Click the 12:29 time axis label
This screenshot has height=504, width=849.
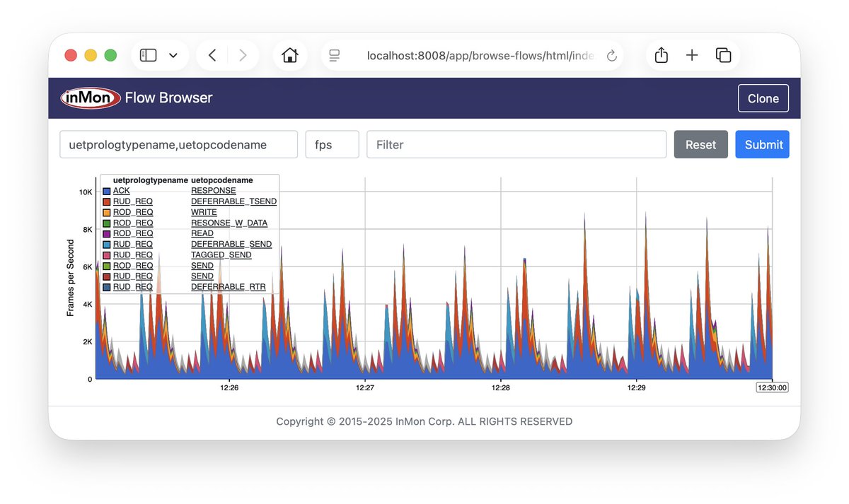[637, 387]
